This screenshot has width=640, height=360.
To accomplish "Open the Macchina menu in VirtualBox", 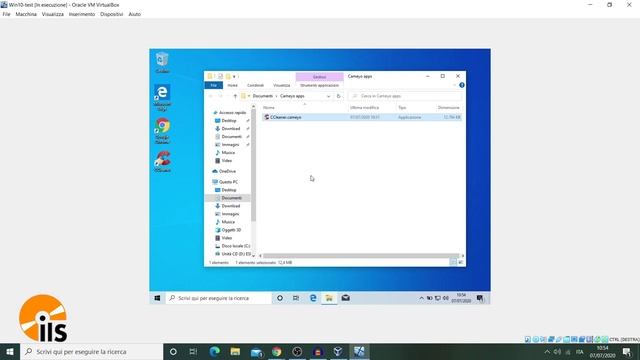I will (26, 14).
